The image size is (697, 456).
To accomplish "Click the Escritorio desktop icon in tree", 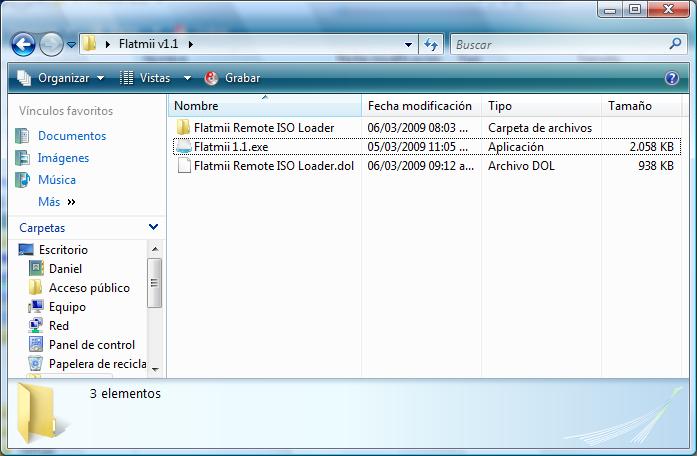I will point(26,250).
